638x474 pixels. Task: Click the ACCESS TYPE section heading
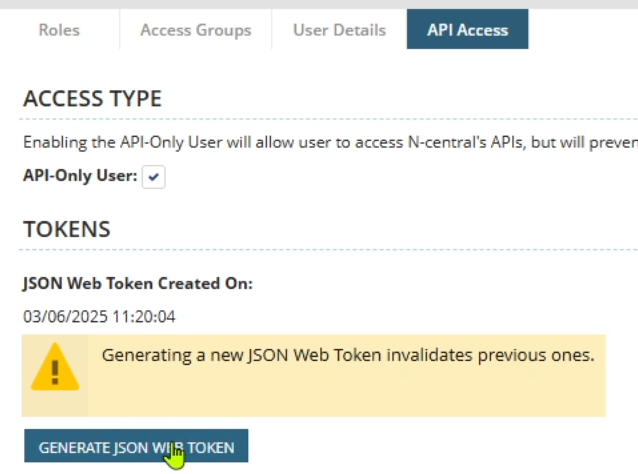(x=92, y=99)
